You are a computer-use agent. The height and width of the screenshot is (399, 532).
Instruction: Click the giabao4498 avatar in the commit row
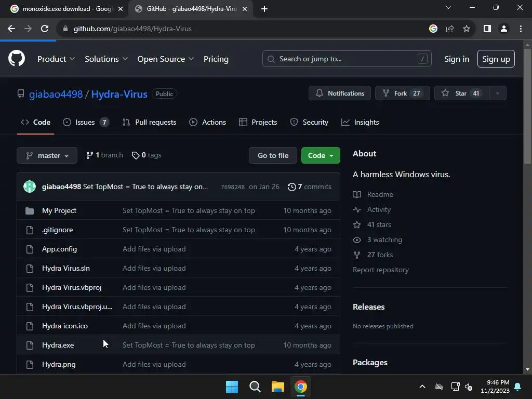tap(30, 187)
